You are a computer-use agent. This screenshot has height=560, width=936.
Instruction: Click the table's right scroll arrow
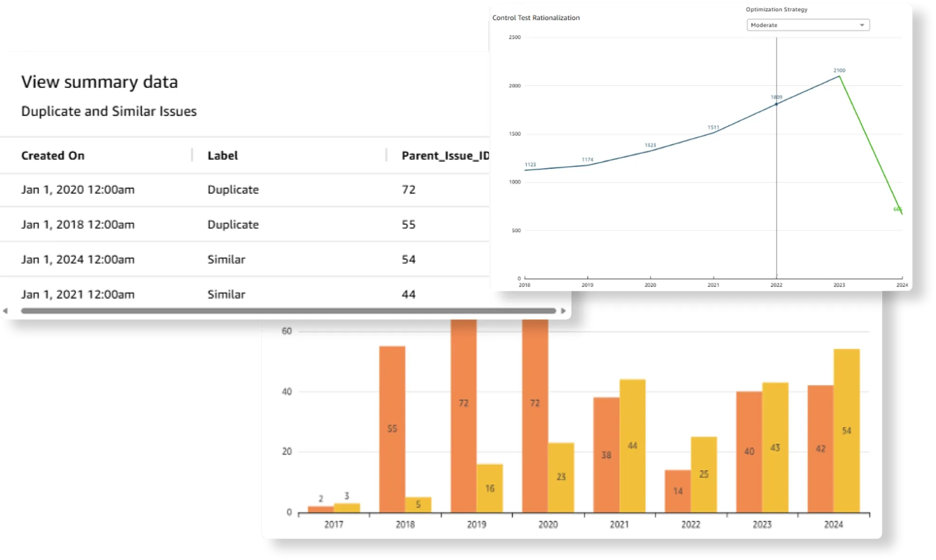click(x=563, y=311)
